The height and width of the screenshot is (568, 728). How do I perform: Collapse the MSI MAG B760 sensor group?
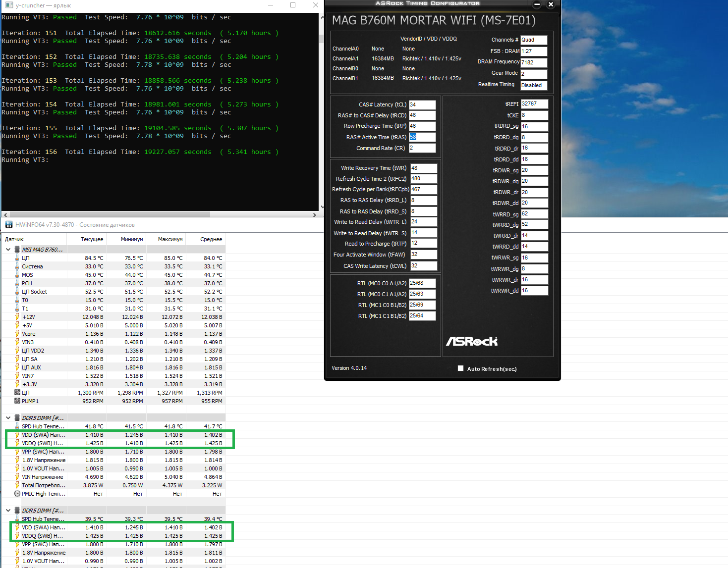(x=8, y=250)
